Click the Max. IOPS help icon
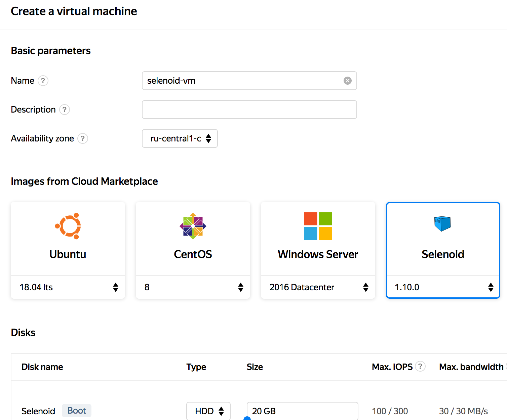Screen dimensions: 507x420 coord(421,367)
